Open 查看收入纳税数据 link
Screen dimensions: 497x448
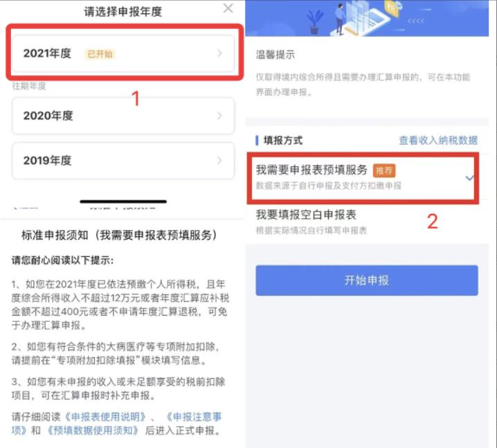click(x=438, y=140)
